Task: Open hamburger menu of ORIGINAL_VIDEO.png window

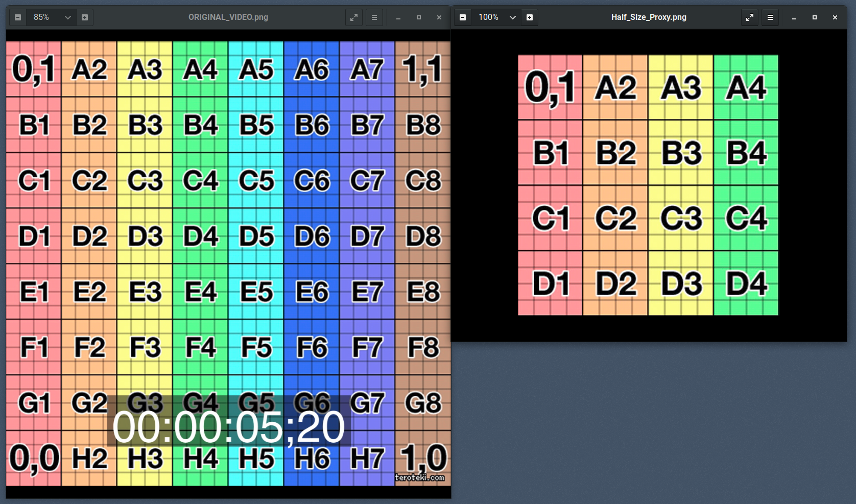Action: click(374, 17)
